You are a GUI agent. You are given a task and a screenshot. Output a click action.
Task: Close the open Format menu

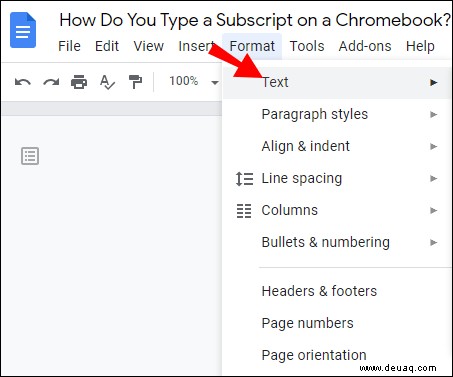coord(252,46)
